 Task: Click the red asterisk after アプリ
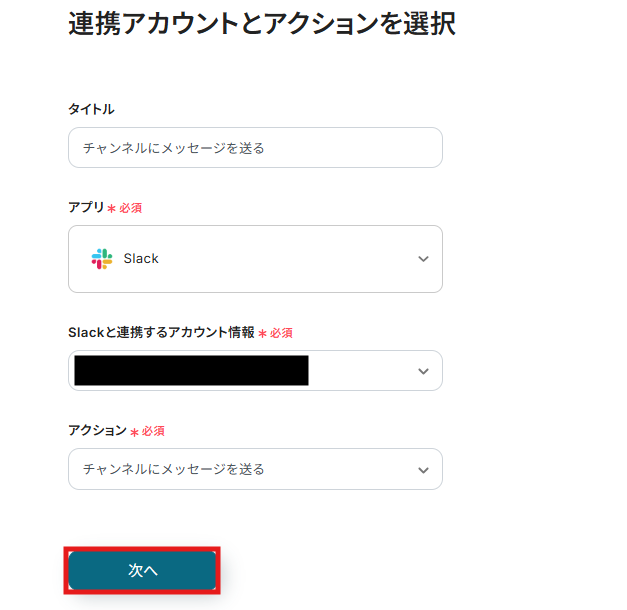click(111, 208)
